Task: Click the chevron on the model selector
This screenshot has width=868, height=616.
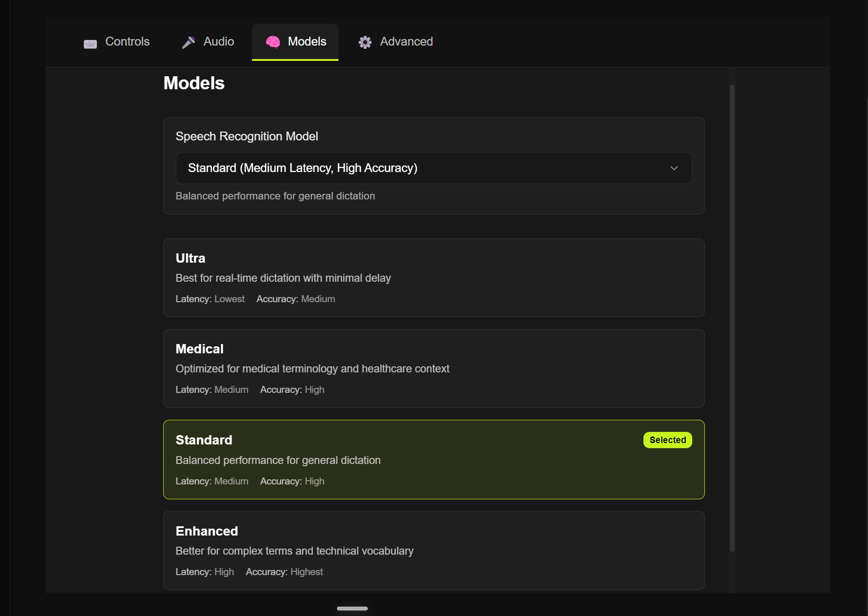Action: [x=674, y=168]
